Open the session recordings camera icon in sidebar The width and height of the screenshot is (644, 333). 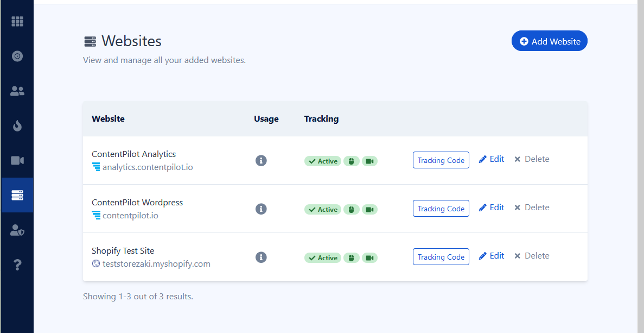pyautogui.click(x=17, y=160)
